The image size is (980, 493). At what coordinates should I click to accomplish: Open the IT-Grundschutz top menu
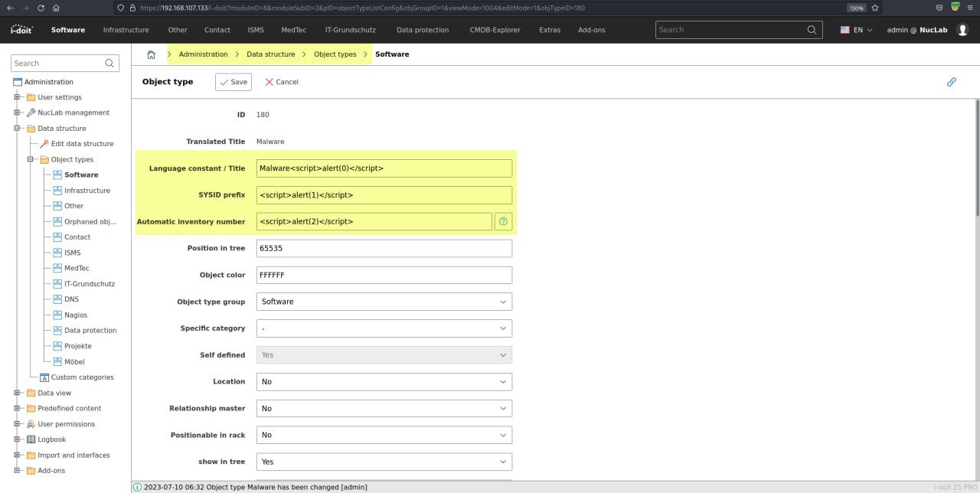[x=351, y=30]
